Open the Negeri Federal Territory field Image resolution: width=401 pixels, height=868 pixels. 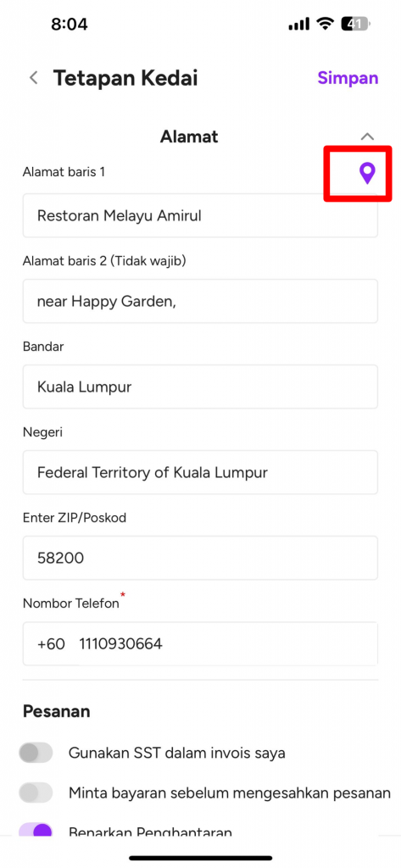(x=200, y=472)
